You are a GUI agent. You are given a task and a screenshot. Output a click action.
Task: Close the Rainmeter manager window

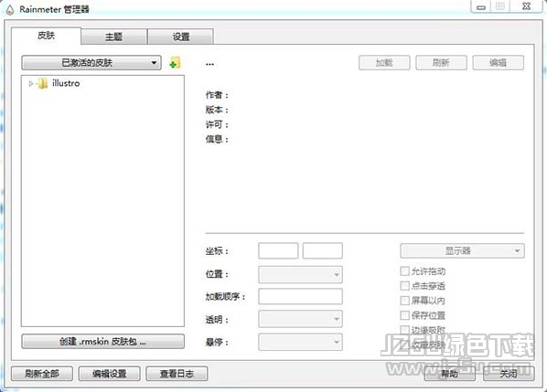[526, 6]
